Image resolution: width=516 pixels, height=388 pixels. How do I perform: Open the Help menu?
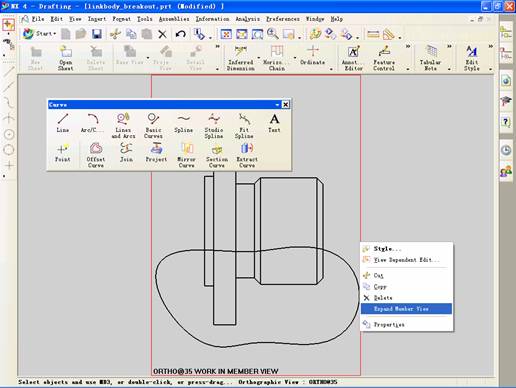pos(336,19)
